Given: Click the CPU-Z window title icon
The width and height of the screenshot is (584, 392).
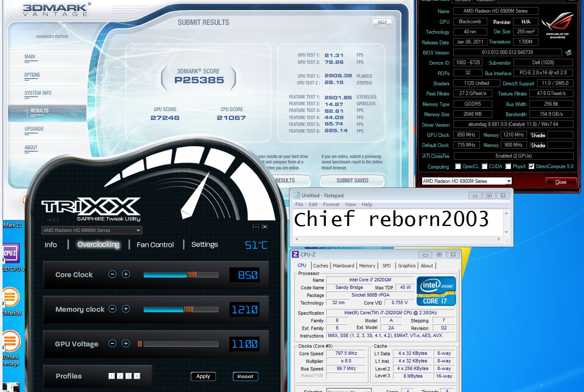Looking at the screenshot, I should (x=295, y=254).
